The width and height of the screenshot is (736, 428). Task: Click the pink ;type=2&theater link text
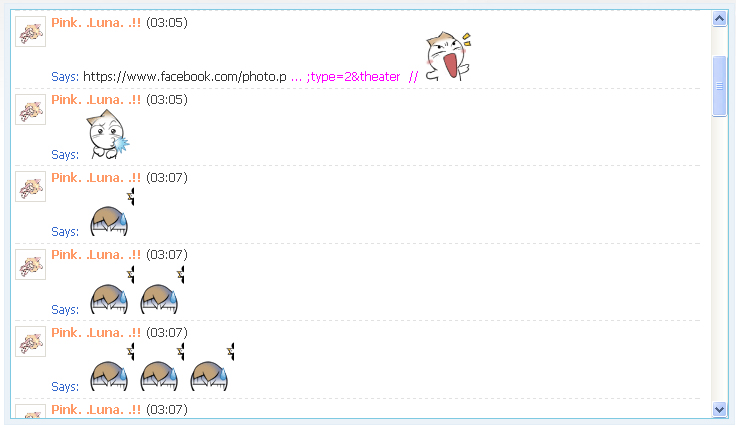353,76
